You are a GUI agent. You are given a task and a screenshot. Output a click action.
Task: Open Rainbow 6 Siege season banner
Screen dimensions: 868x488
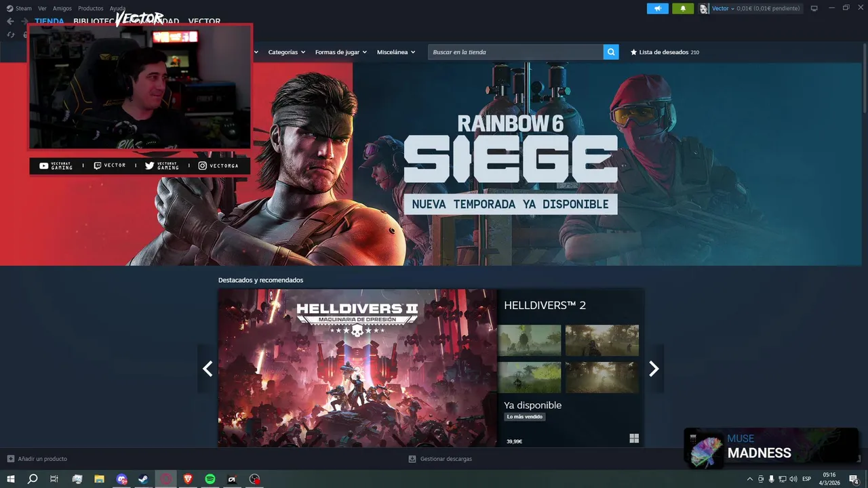(x=510, y=163)
